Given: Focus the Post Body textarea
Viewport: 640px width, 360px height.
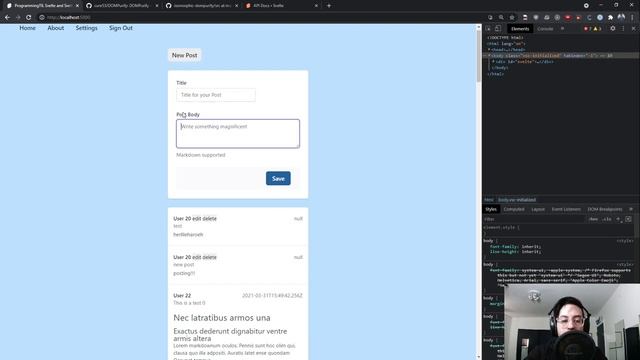Looking at the screenshot, I should pyautogui.click(x=238, y=133).
